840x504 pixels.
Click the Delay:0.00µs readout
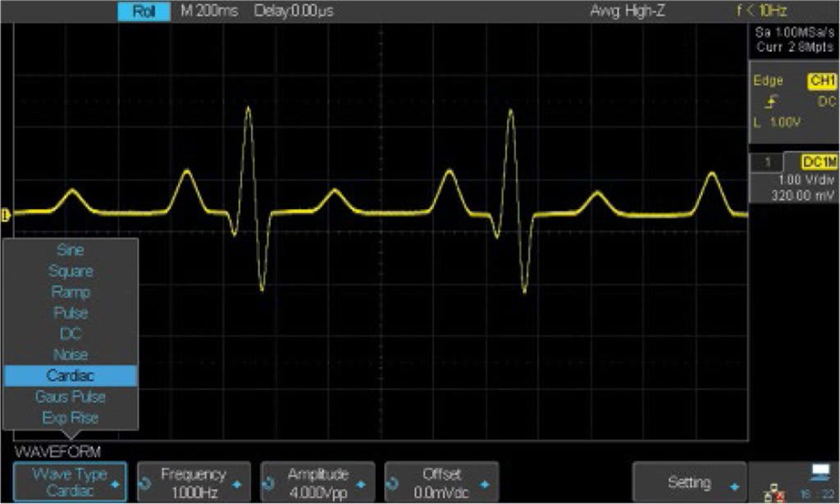coord(294,11)
